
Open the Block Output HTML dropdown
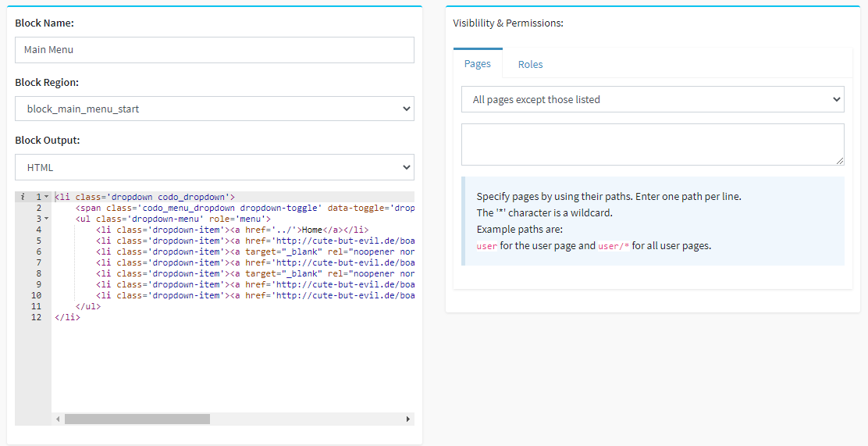point(214,167)
